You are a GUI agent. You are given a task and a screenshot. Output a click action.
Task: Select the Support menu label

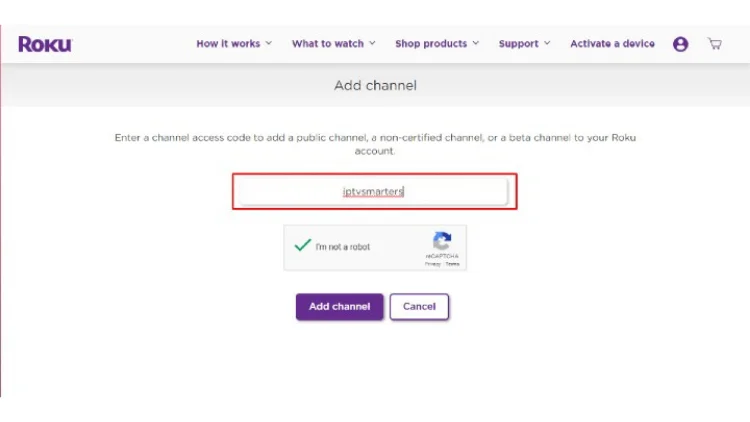(518, 44)
